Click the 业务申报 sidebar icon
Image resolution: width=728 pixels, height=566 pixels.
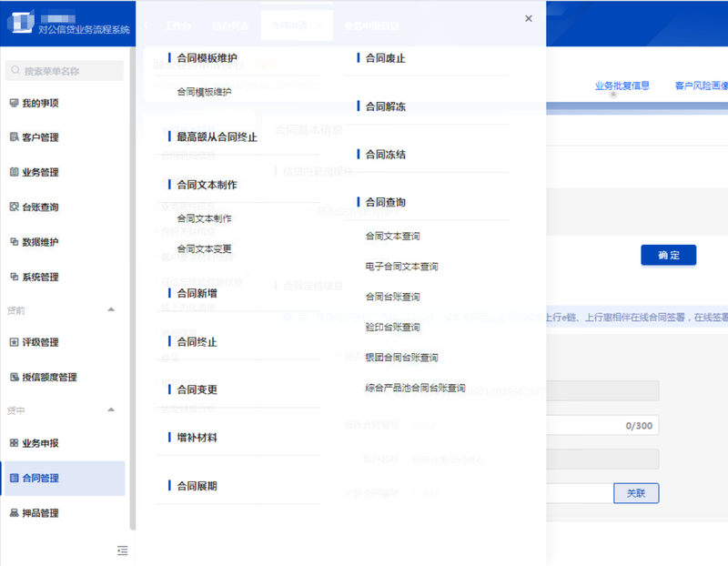tap(15, 443)
